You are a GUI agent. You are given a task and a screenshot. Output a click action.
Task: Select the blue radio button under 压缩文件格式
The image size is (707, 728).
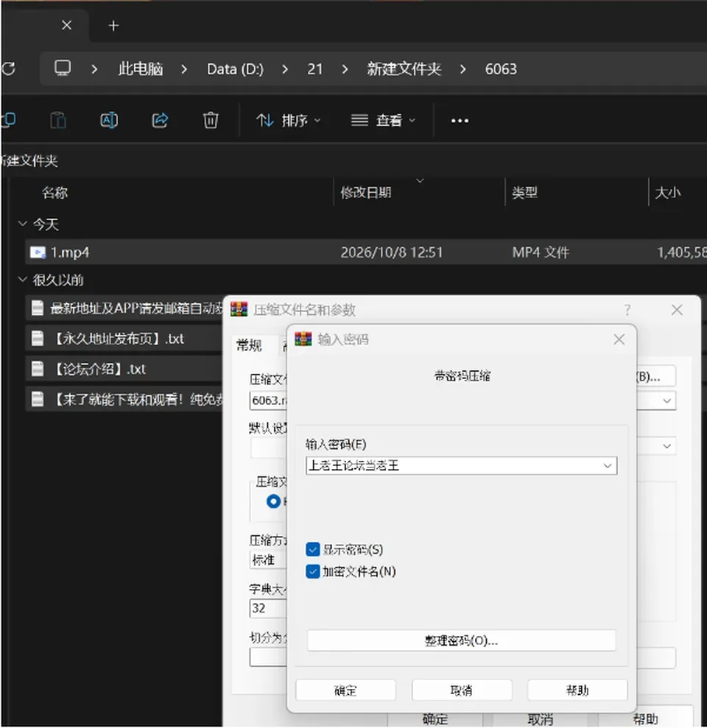click(273, 501)
